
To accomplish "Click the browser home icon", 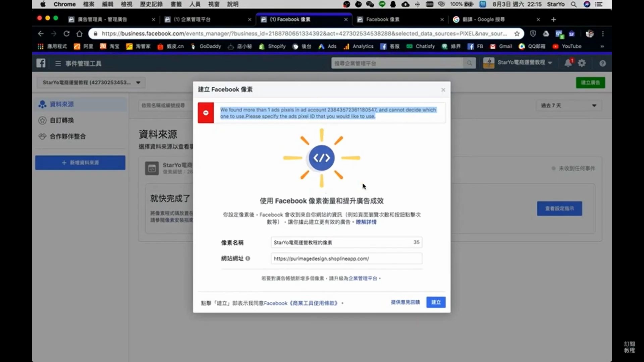I will coord(79,34).
